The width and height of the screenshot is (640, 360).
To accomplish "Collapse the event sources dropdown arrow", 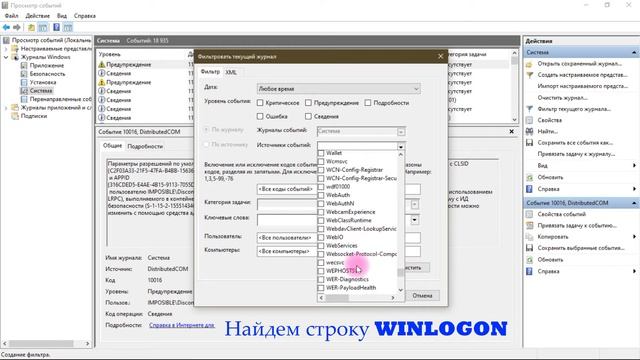I will pyautogui.click(x=401, y=146).
